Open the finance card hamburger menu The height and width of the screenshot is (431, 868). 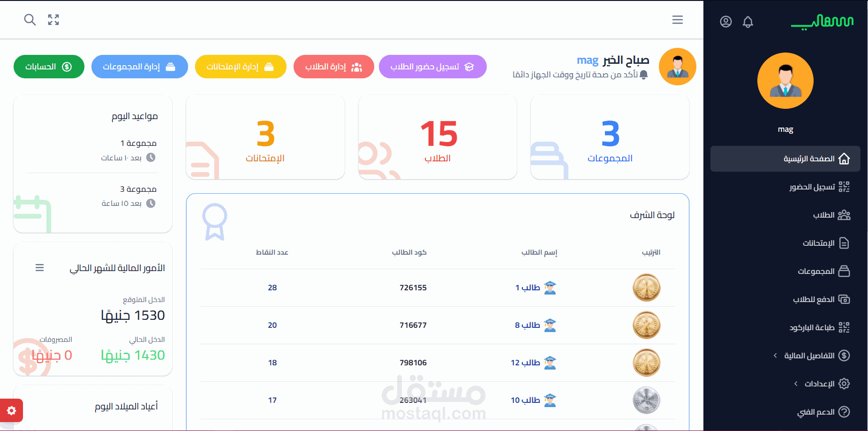point(40,268)
